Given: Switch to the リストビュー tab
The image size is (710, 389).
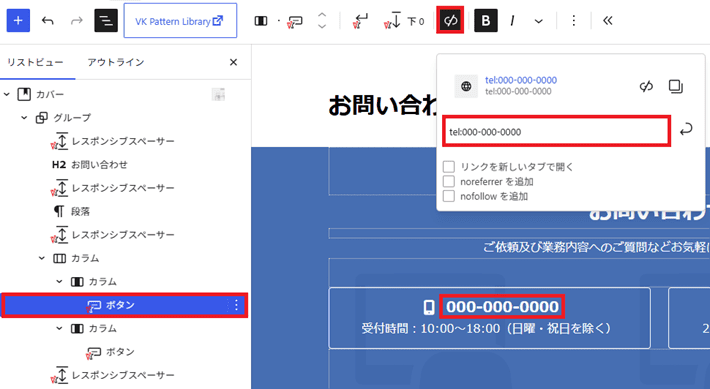Looking at the screenshot, I should 35,62.
